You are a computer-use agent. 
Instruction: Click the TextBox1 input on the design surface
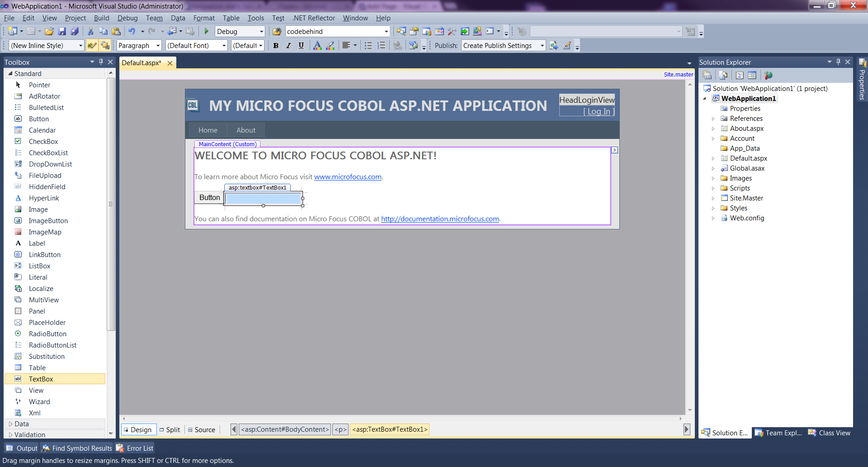point(264,198)
